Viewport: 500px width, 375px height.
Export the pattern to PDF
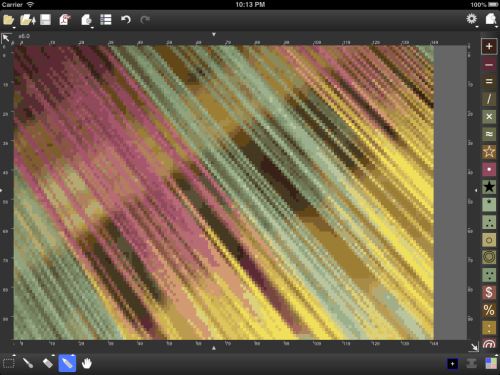coord(65,20)
